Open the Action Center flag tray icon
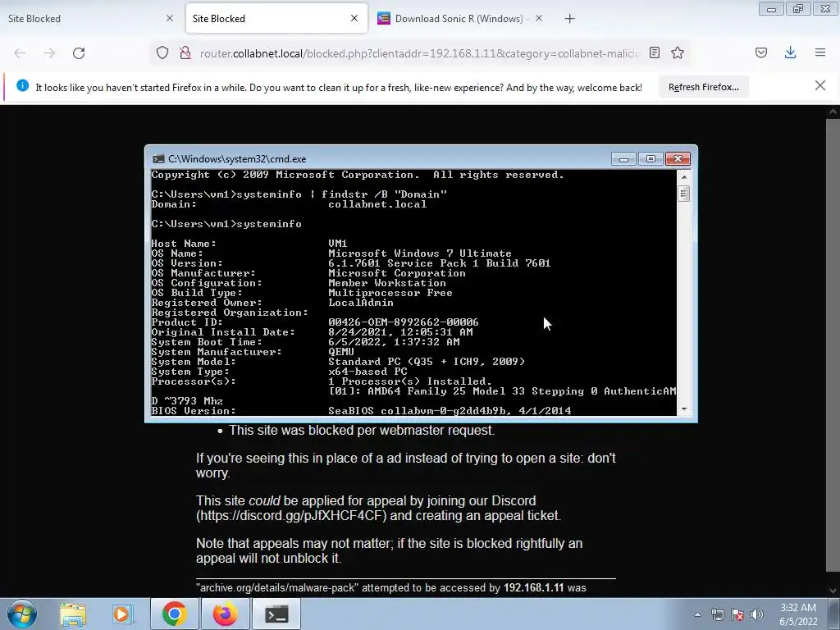This screenshot has height=630, width=840. (x=737, y=614)
